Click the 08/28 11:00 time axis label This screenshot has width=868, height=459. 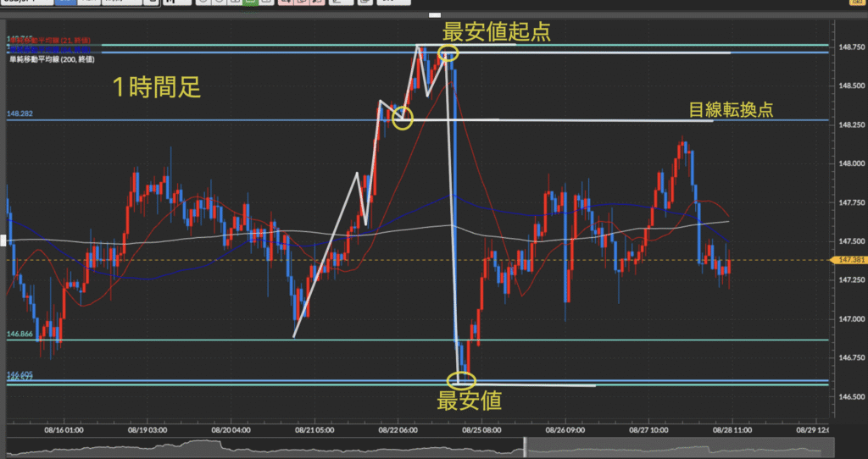pyautogui.click(x=732, y=429)
